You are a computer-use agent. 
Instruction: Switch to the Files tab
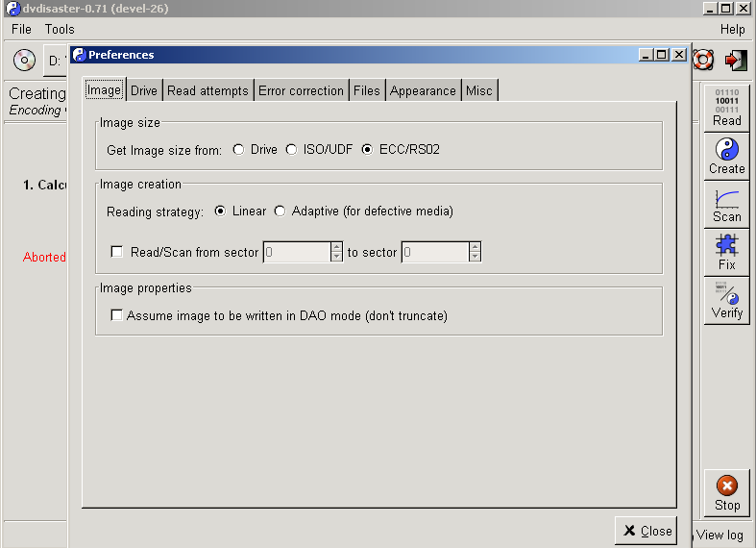[x=367, y=90]
